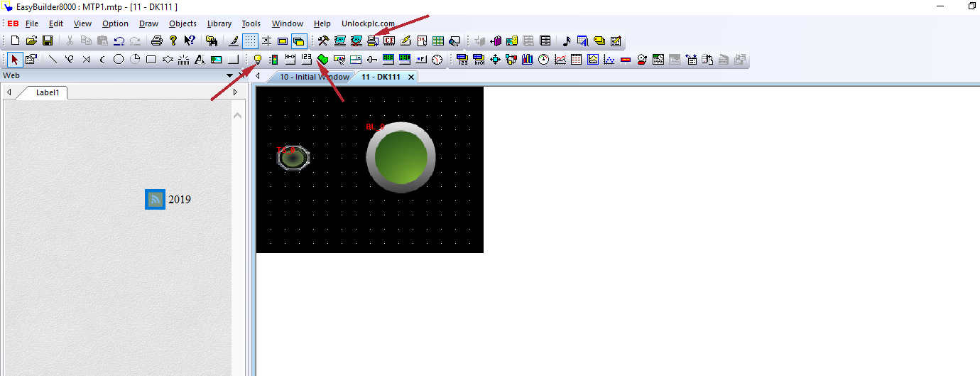
Task: Select the Ellipse drawing tool
Action: (x=119, y=59)
